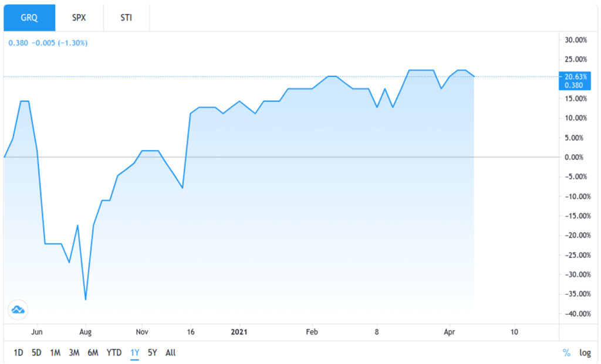This screenshot has height=364, width=601.
Task: Click the Aug date axis label
Action: click(x=86, y=332)
